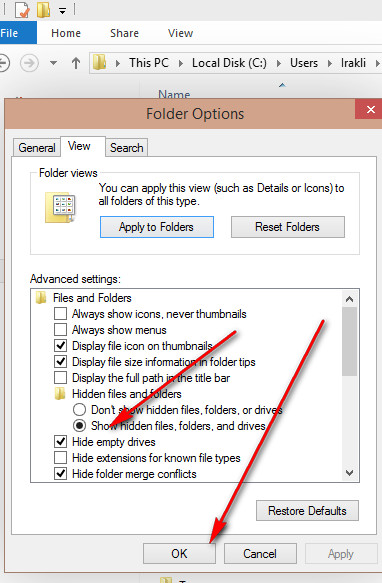Switch to the Search tab

point(126,148)
